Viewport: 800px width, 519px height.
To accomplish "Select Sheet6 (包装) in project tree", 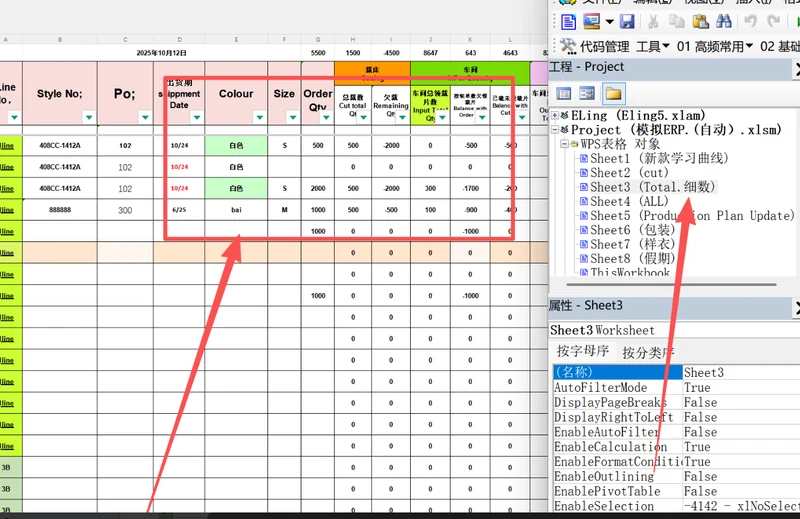I will [632, 230].
